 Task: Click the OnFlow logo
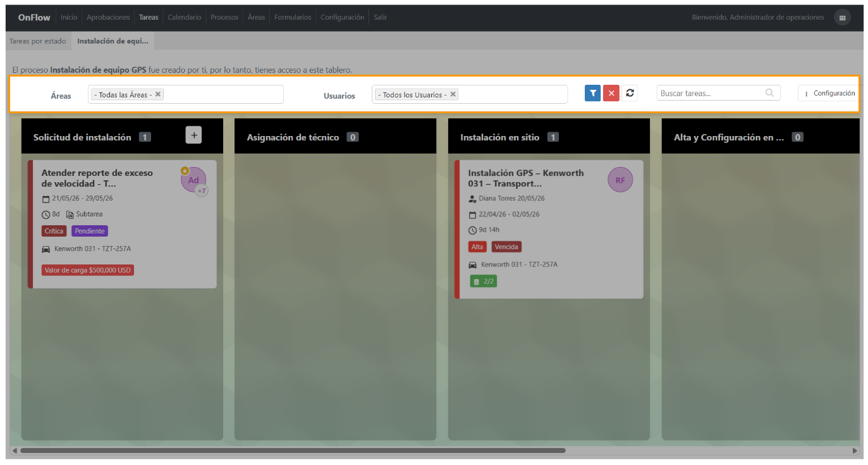[34, 18]
